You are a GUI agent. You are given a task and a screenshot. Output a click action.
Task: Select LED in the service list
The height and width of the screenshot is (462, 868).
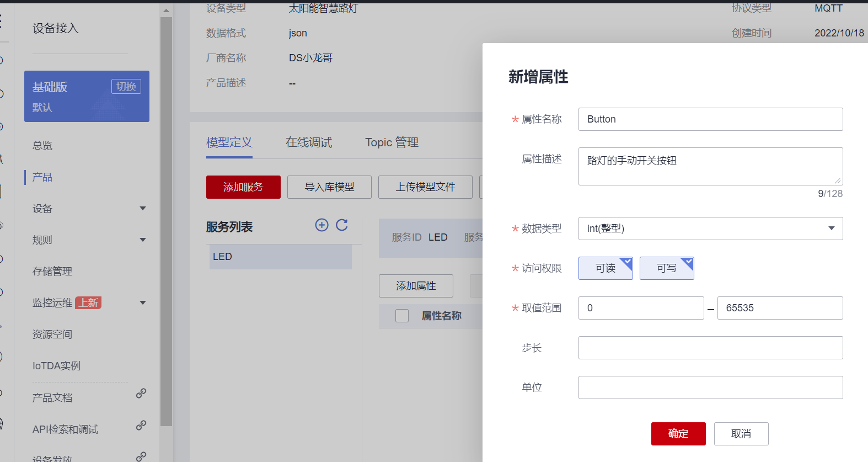pos(280,257)
